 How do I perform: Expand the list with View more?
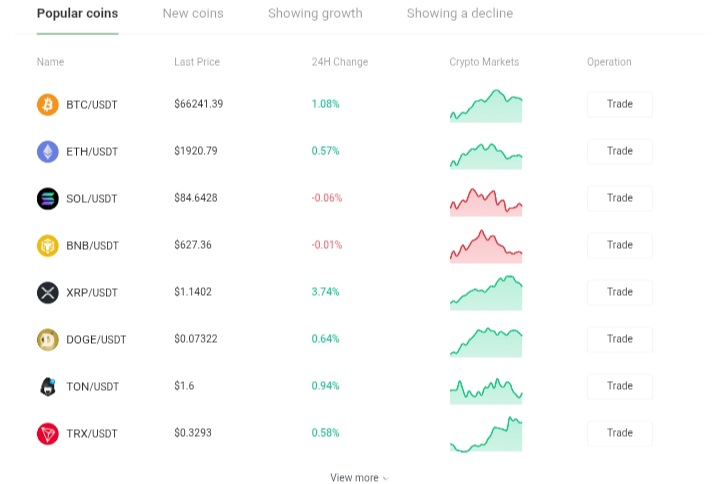[x=360, y=478]
